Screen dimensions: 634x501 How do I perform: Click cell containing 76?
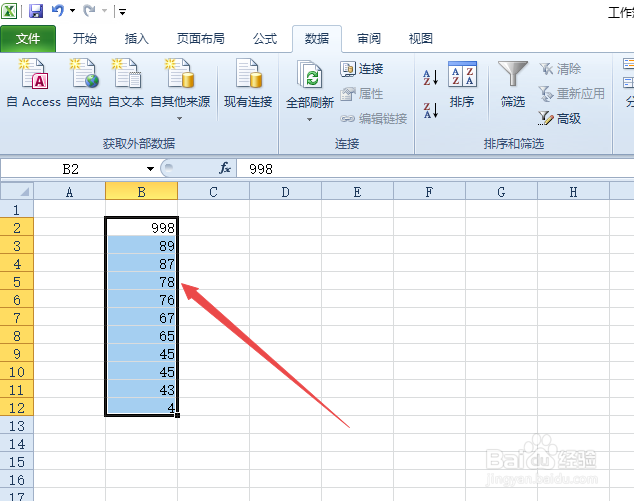click(x=142, y=299)
